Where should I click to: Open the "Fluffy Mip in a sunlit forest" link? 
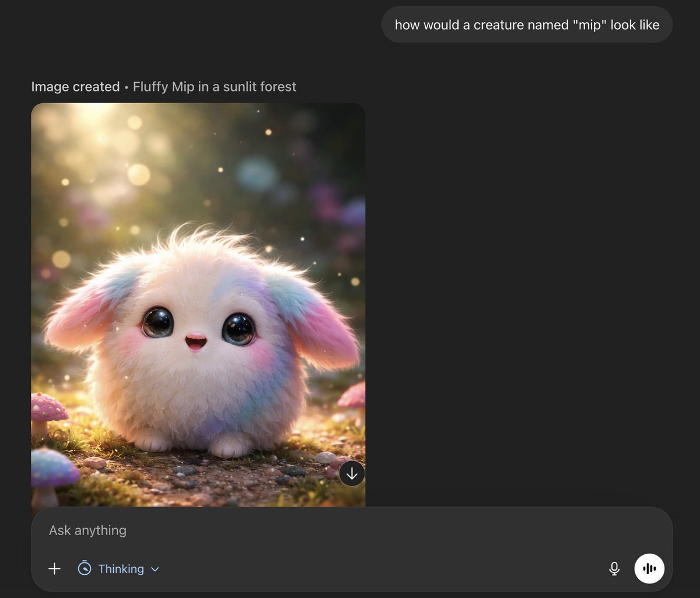[215, 86]
